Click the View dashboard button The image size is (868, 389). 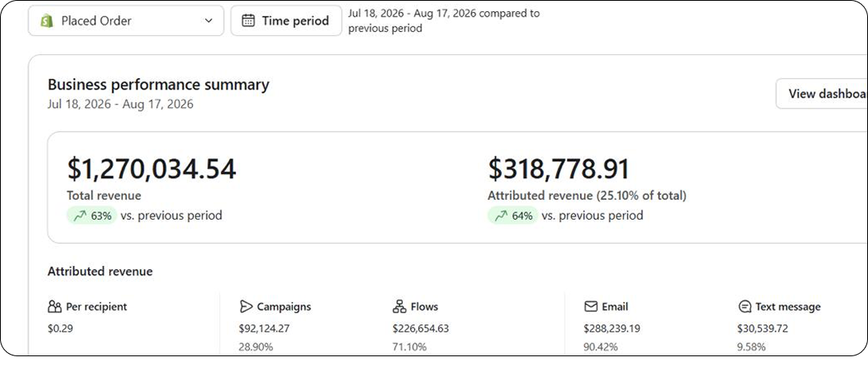pyautogui.click(x=822, y=93)
